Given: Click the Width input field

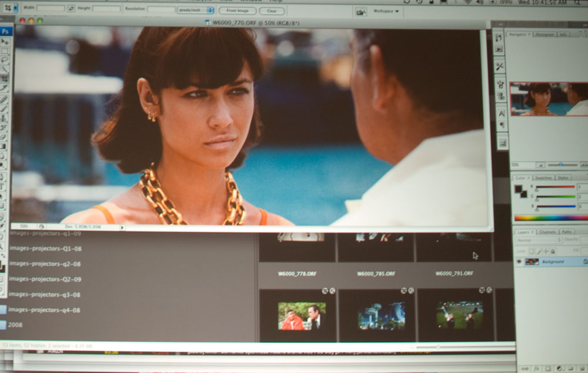Looking at the screenshot, I should [51, 8].
